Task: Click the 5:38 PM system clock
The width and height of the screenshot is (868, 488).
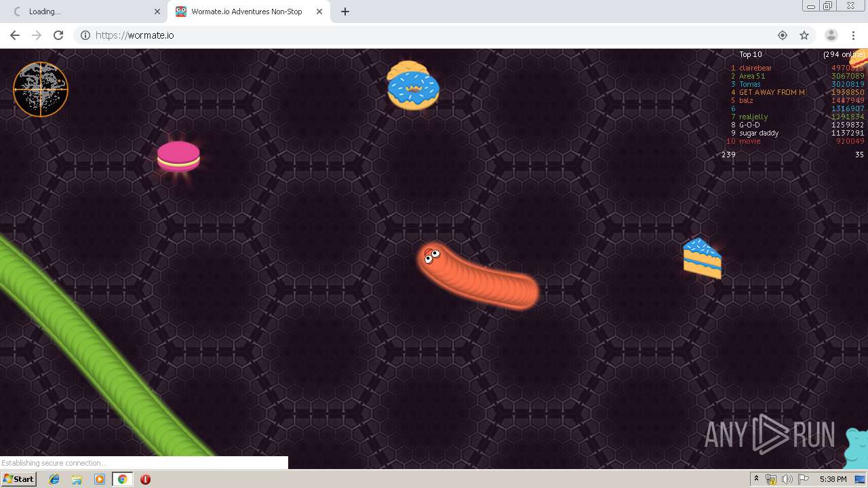Action: (x=833, y=479)
